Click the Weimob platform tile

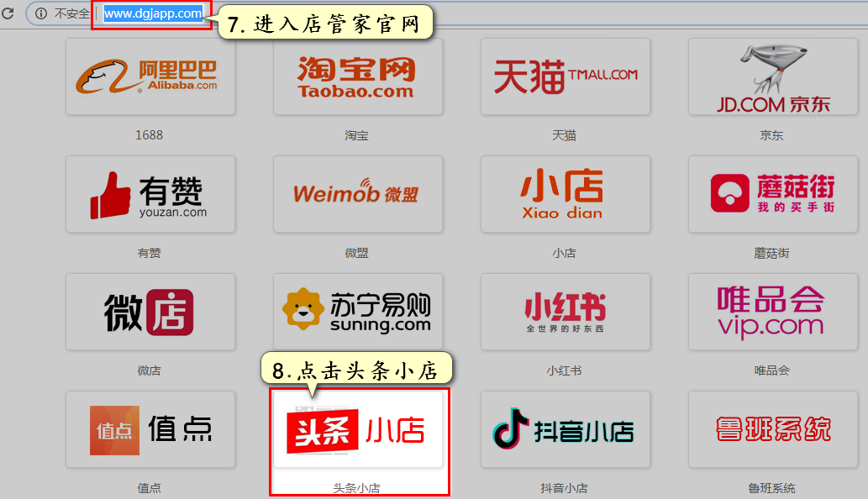pos(358,194)
